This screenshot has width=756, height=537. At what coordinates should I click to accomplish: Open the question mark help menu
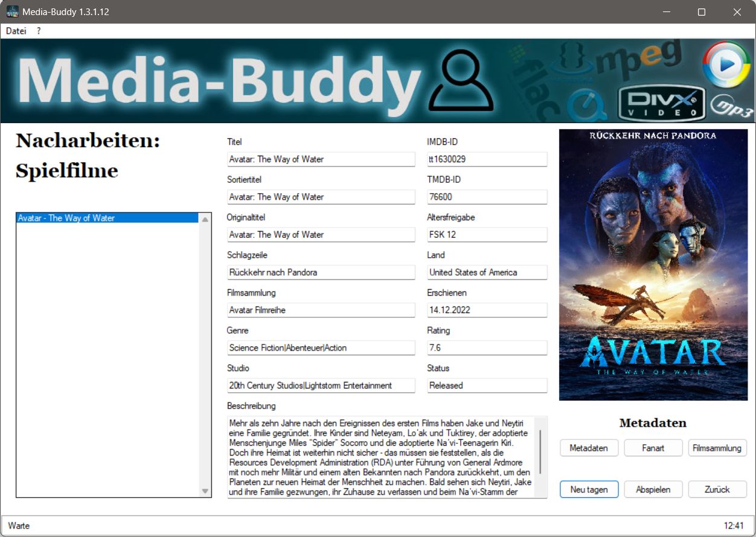(39, 31)
